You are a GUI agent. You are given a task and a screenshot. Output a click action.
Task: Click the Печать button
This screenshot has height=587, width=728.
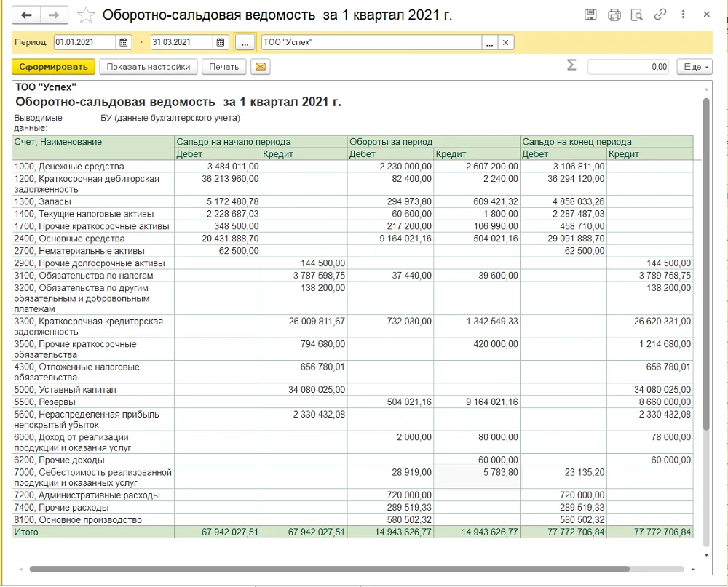coord(223,67)
